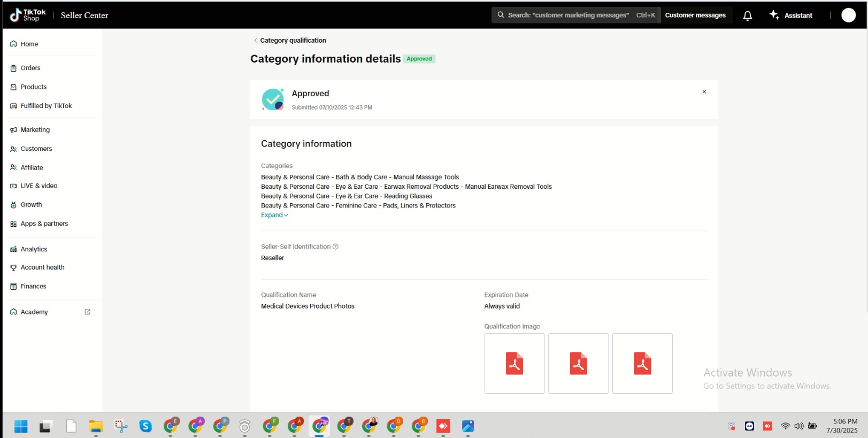
Task: Open File Explorer from taskbar
Action: [96, 426]
